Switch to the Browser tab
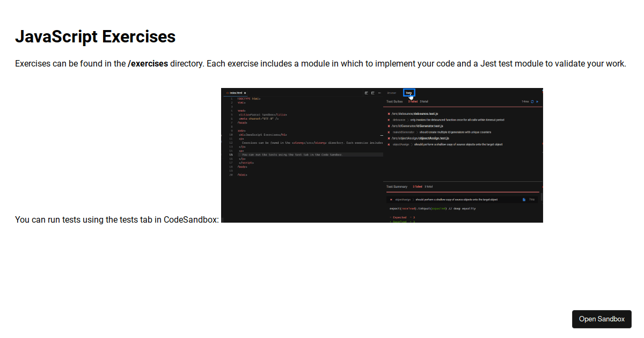The image size is (644, 338). point(392,93)
